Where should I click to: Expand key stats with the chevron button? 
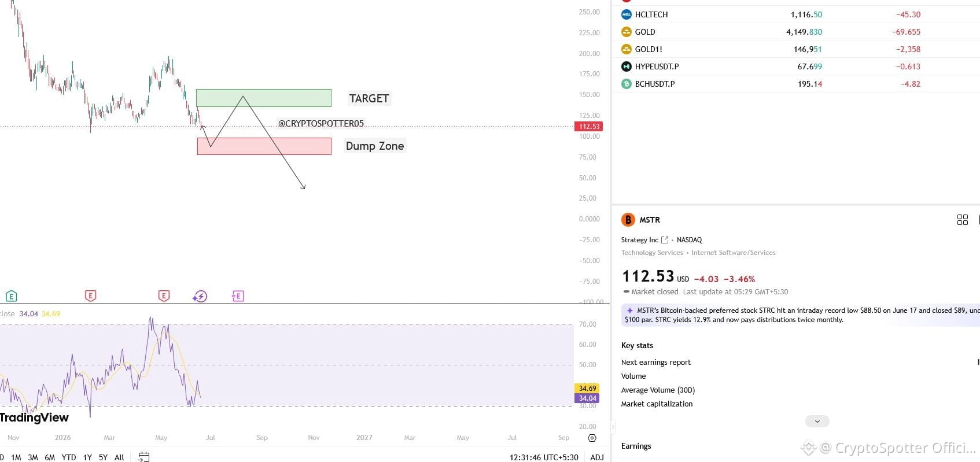click(x=817, y=422)
